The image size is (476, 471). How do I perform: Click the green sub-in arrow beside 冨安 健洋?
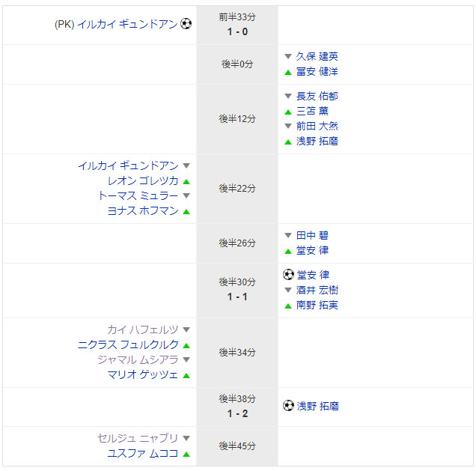coord(288,73)
